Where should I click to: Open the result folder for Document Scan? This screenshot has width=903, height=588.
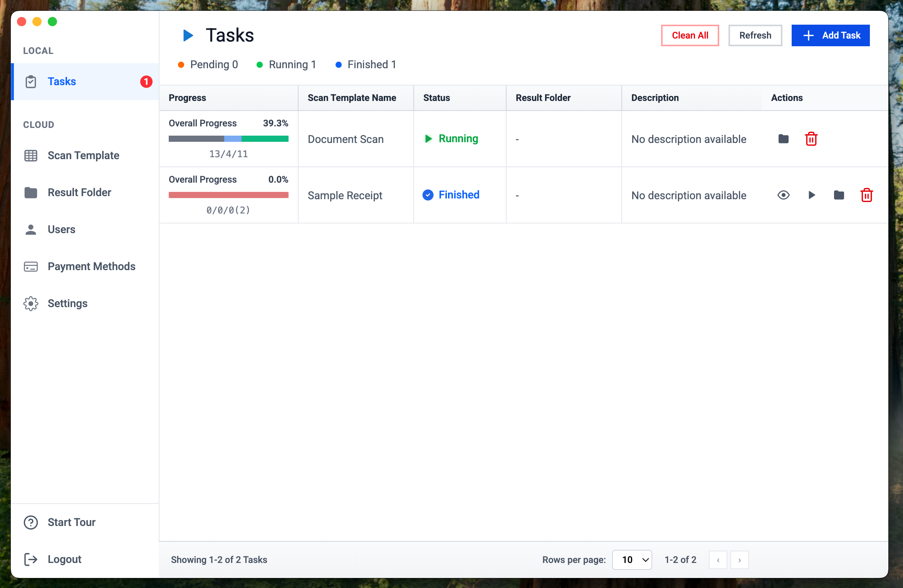click(x=783, y=139)
